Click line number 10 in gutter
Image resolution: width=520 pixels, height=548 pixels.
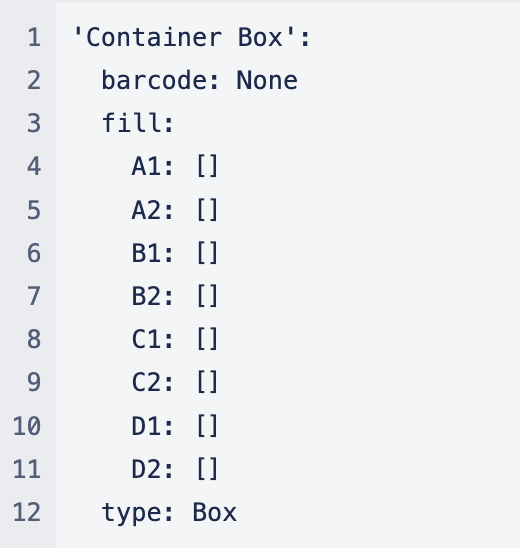[x=27, y=426]
